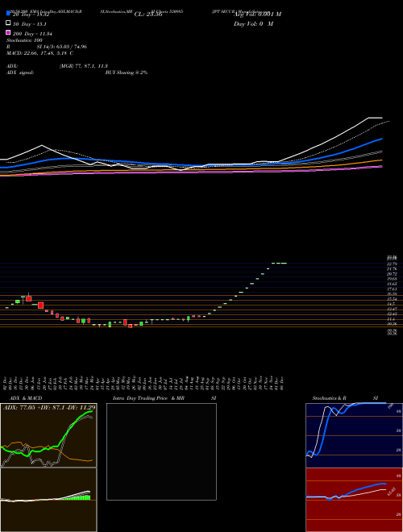403x532 pixels.
Task: Click the 'MACD: 22.66, 17.48, 5.18 C' readout
Action: click(x=40, y=53)
